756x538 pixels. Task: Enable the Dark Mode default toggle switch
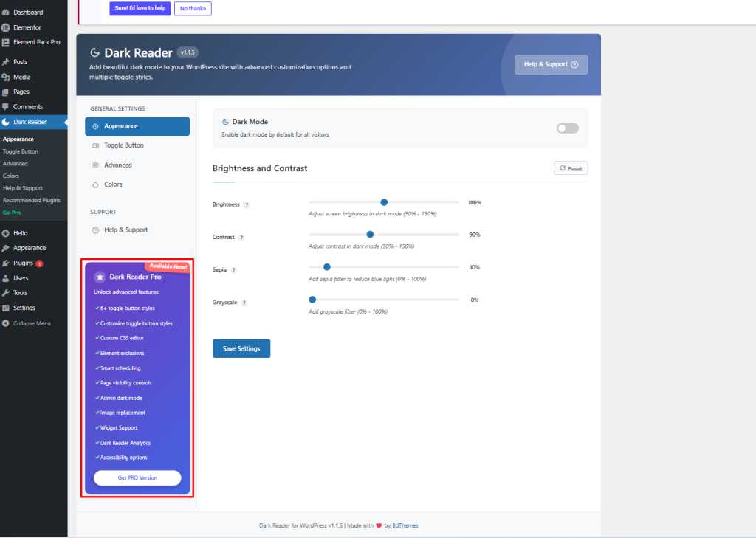click(568, 128)
